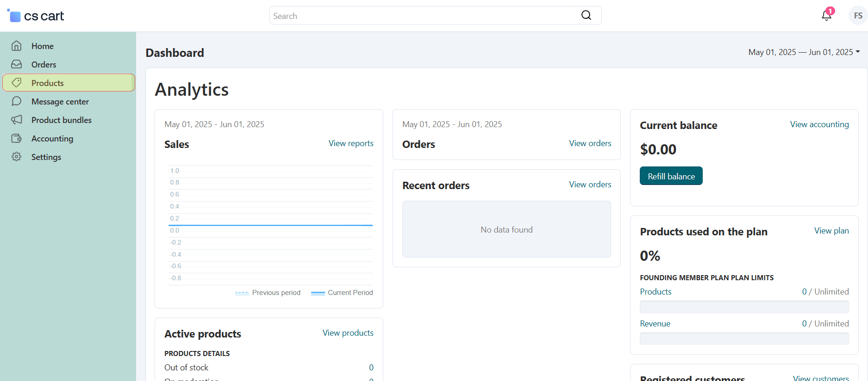Click the Settings gear icon
The image size is (868, 381).
[17, 157]
